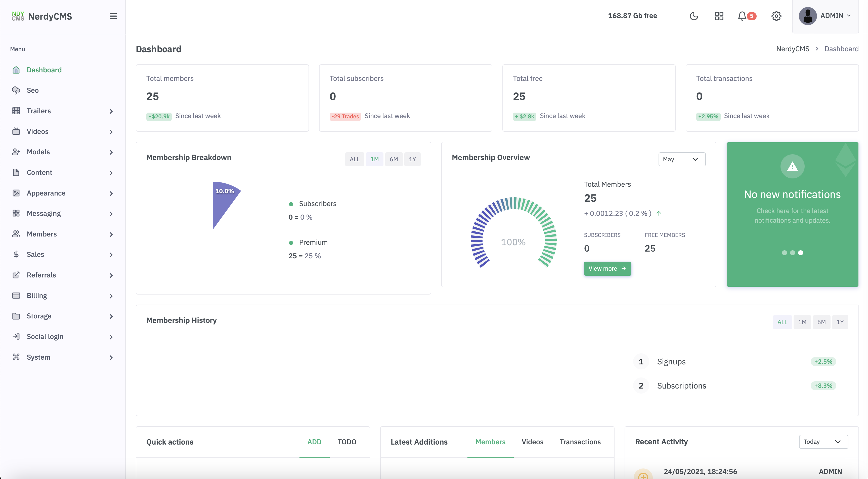Select 1M range in Membership History
This screenshot has width=868, height=479.
coord(802,322)
